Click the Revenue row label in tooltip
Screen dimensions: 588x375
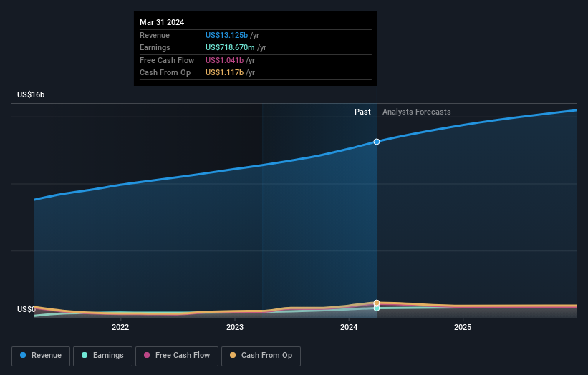coord(155,35)
